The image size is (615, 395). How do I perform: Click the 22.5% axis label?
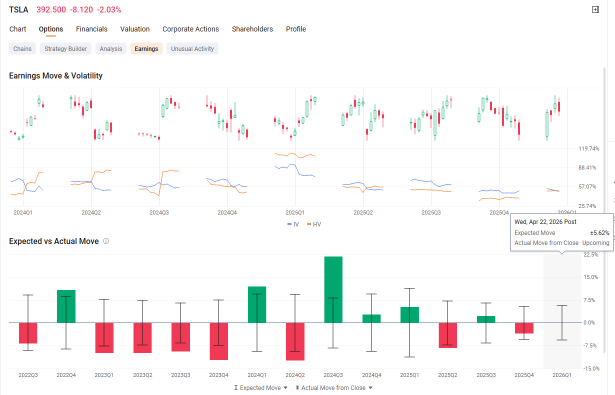(x=591, y=255)
